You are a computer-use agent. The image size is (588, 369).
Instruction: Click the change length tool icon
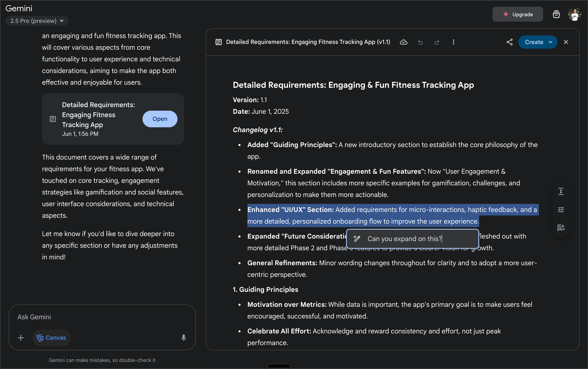coord(561,191)
